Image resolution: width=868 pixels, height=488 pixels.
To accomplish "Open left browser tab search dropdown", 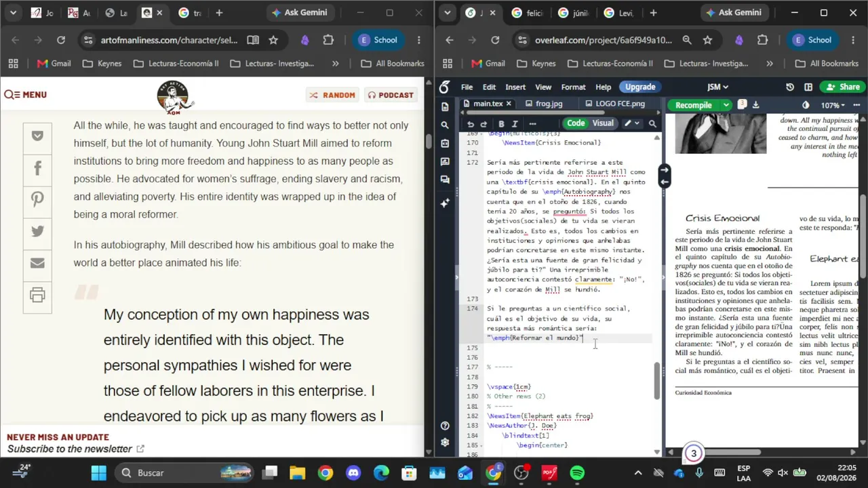I will pos(13,13).
